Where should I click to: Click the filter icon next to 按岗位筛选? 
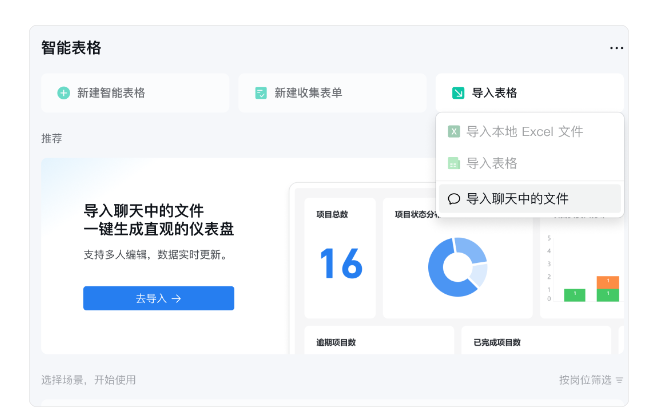tap(619, 380)
